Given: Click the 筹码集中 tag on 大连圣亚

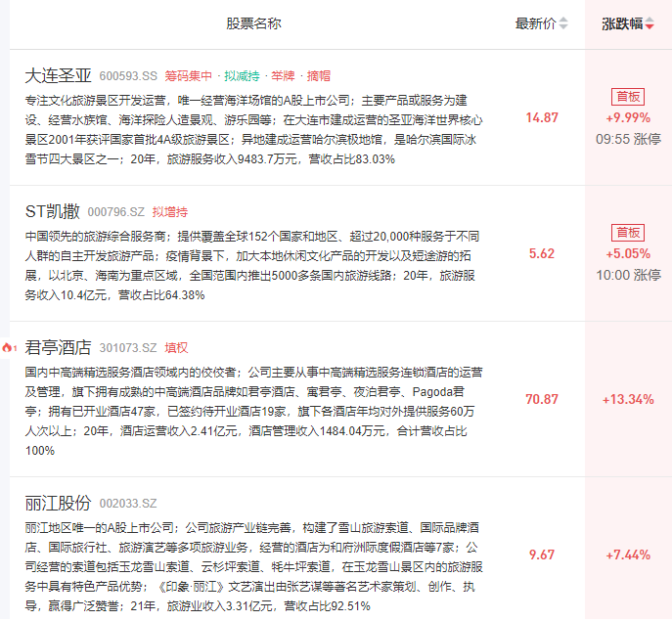Looking at the screenshot, I should click(x=189, y=76).
